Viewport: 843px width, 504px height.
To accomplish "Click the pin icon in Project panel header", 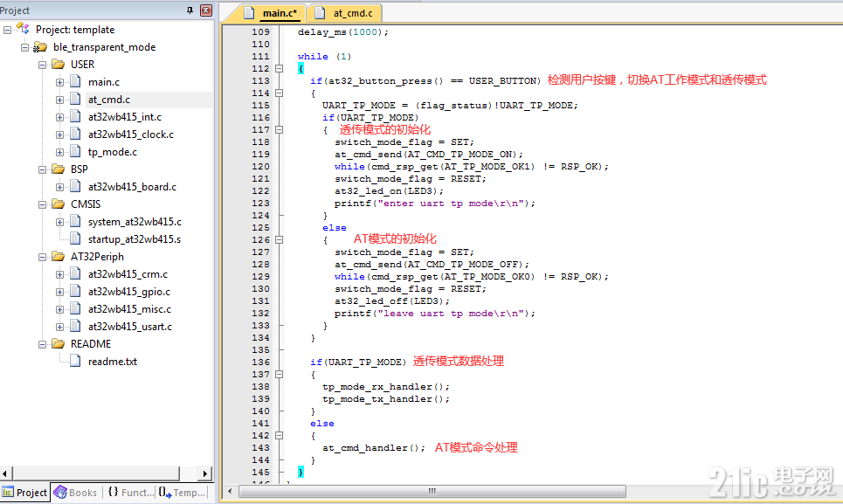I will coord(190,10).
